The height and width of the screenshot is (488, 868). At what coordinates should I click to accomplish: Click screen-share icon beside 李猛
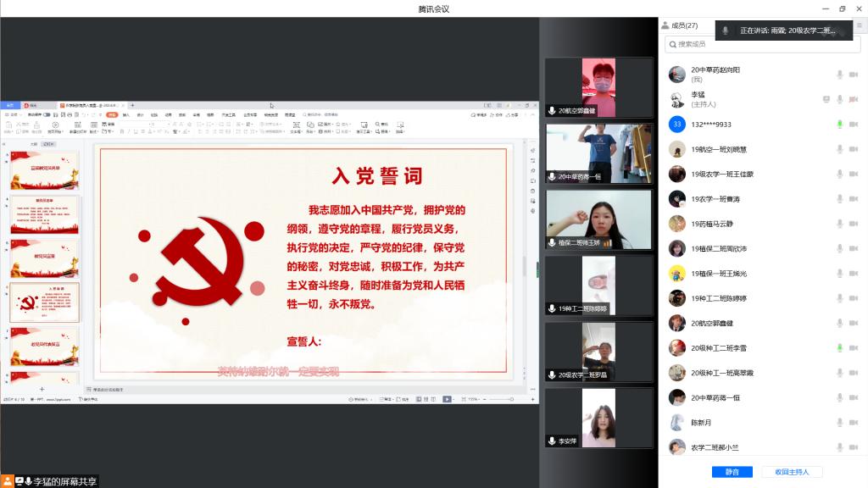pos(826,99)
